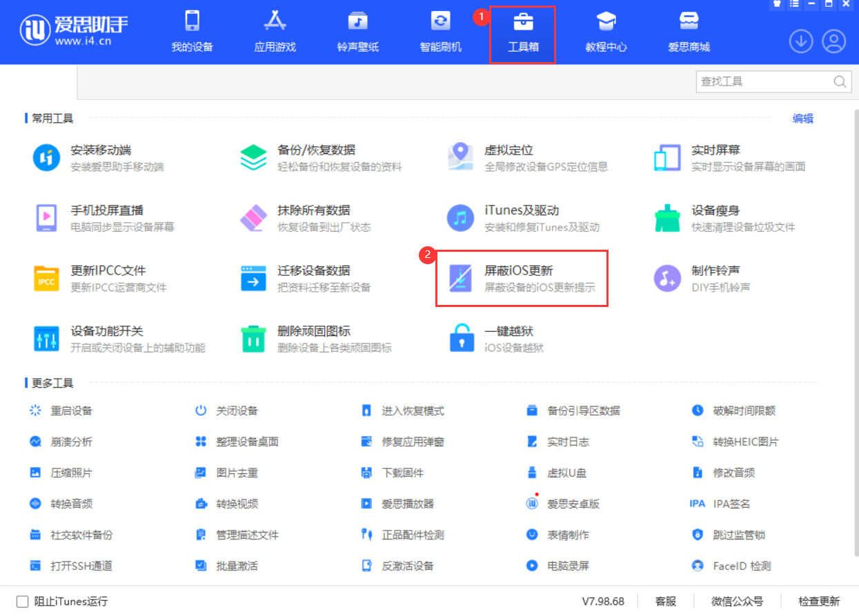Screen dimensions: 859x616
Task: Click the 编辑 edit link
Action: click(802, 119)
